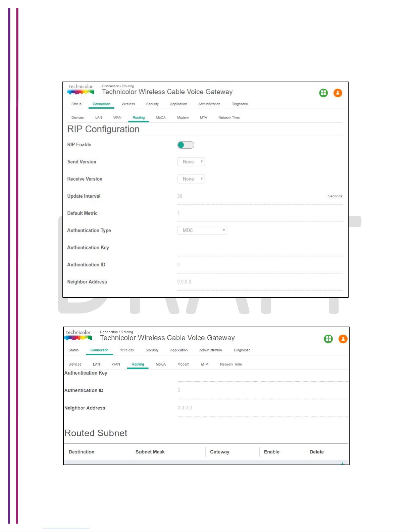Click technicolor logo in upper screenshot

point(81,89)
